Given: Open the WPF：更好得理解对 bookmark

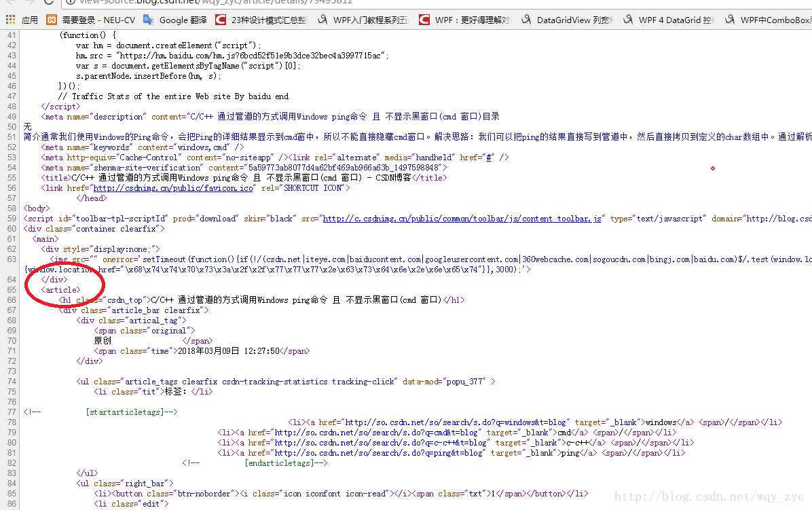Looking at the screenshot, I should click(x=464, y=20).
